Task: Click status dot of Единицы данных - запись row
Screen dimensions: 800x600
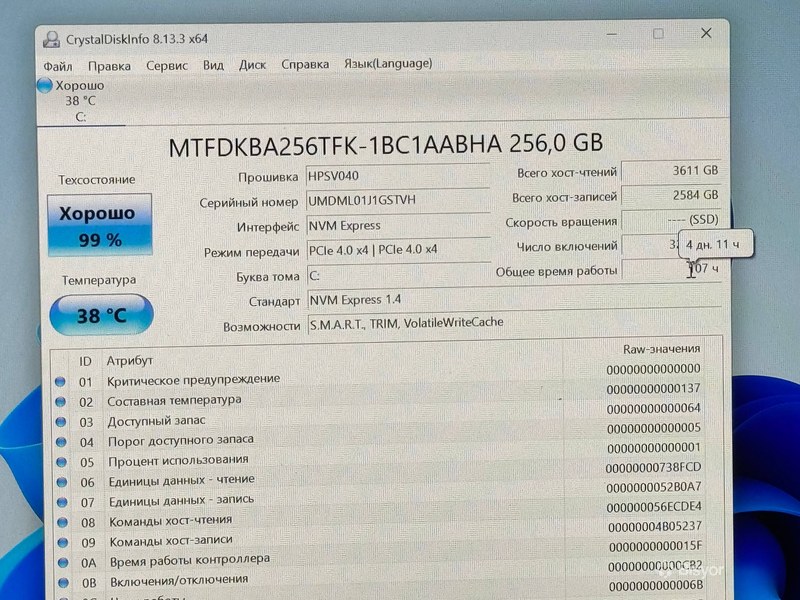Action: (62, 502)
